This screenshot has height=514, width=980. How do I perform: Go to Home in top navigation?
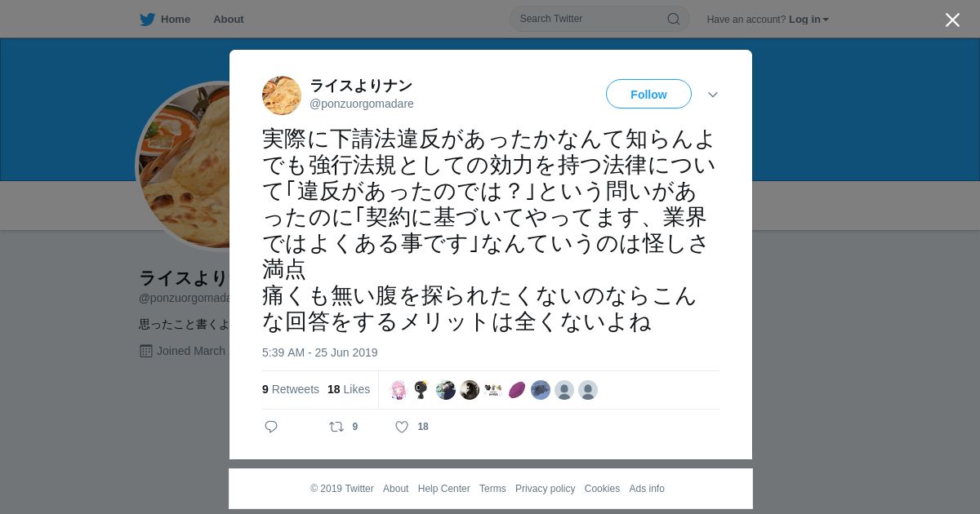click(176, 20)
